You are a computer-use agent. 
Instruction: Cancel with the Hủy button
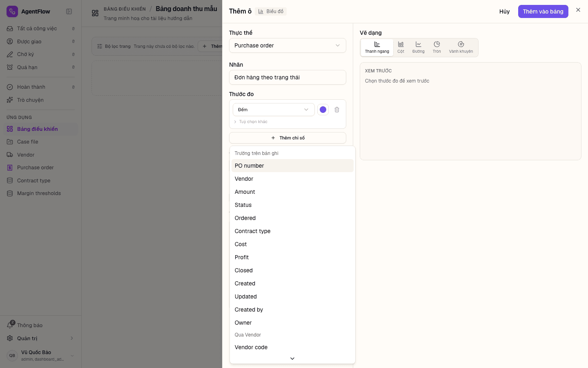click(504, 11)
